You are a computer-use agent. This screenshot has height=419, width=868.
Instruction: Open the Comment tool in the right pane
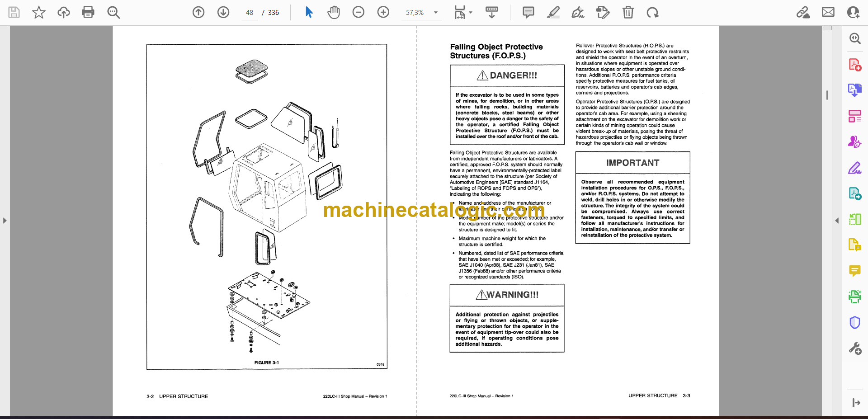pyautogui.click(x=855, y=271)
